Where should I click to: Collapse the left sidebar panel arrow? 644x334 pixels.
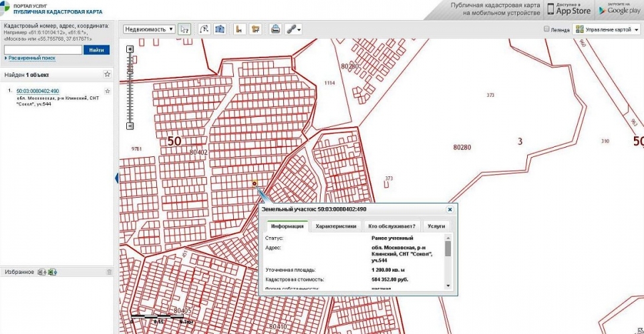(117, 178)
